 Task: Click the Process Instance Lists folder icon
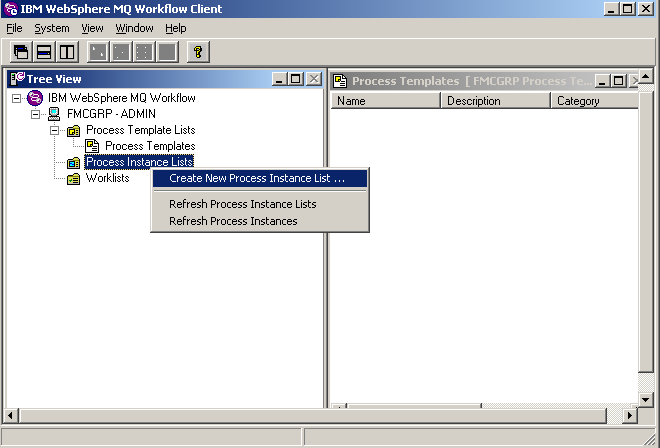pyautogui.click(x=73, y=163)
